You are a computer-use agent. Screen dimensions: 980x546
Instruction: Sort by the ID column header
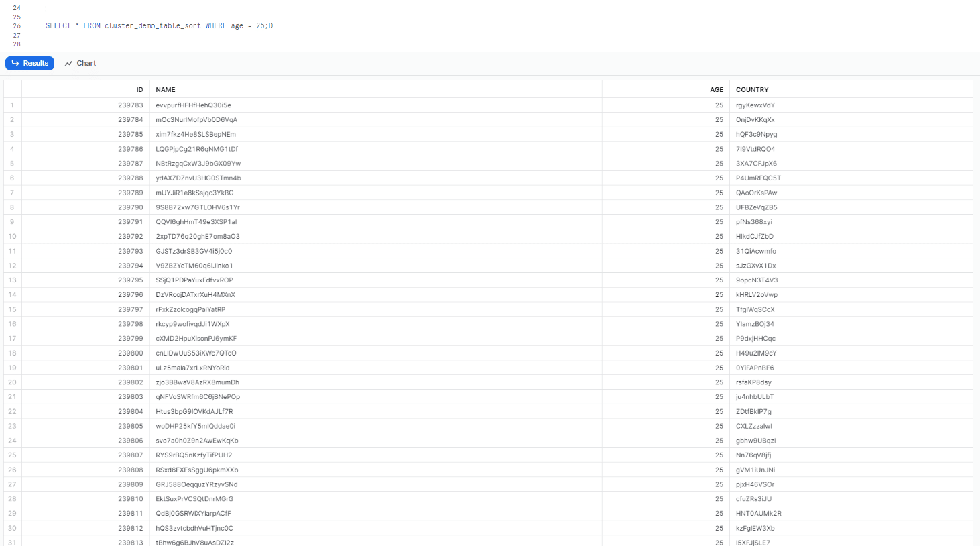[x=139, y=89]
